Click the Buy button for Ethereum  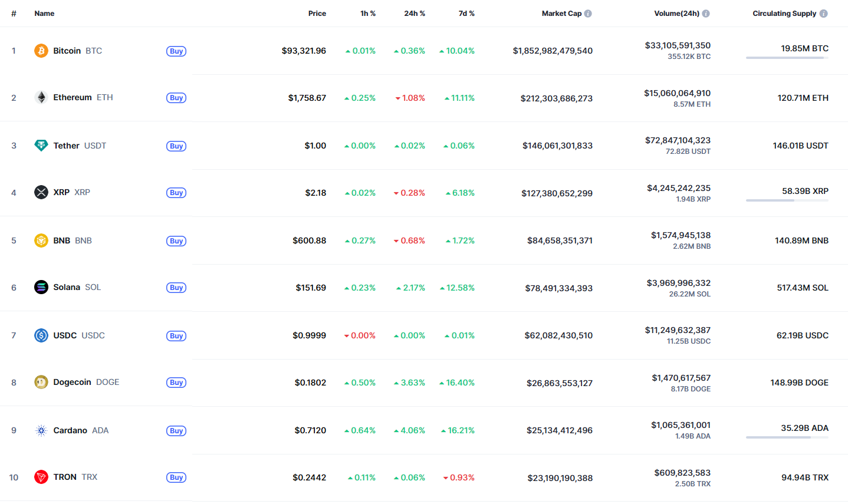176,98
